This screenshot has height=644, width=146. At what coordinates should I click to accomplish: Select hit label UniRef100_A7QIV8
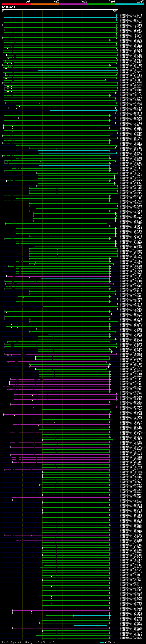point(131,334)
